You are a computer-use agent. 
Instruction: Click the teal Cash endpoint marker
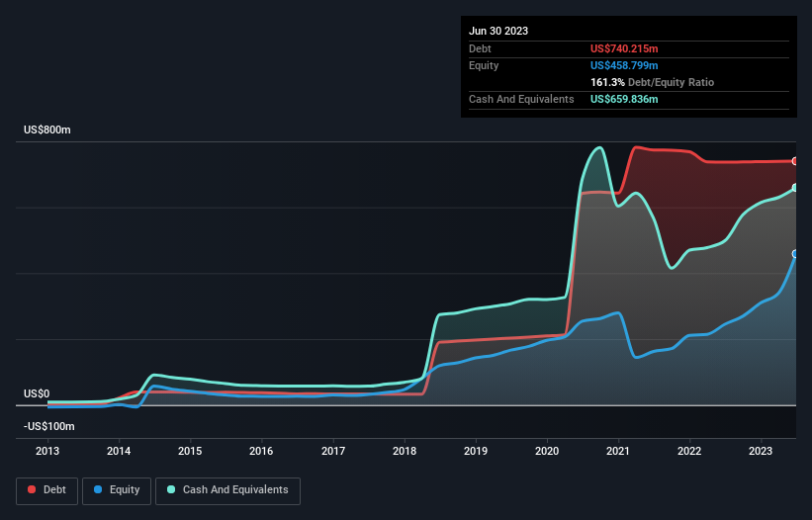click(x=795, y=188)
